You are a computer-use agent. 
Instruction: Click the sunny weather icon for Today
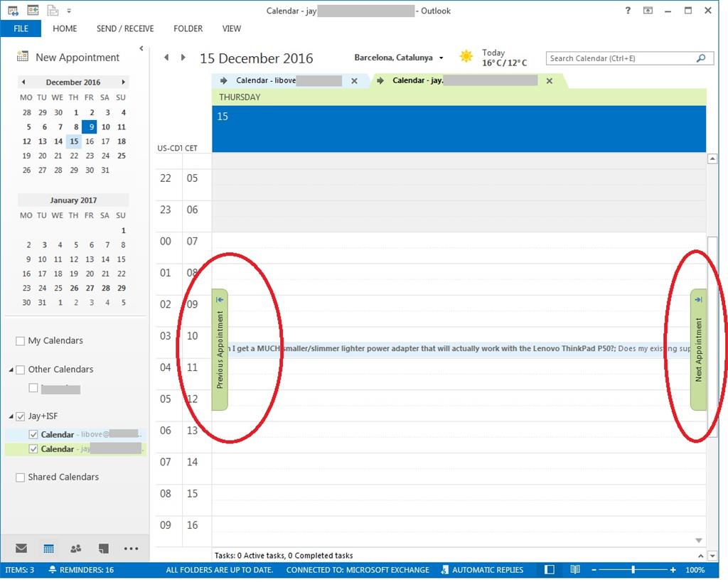point(466,57)
